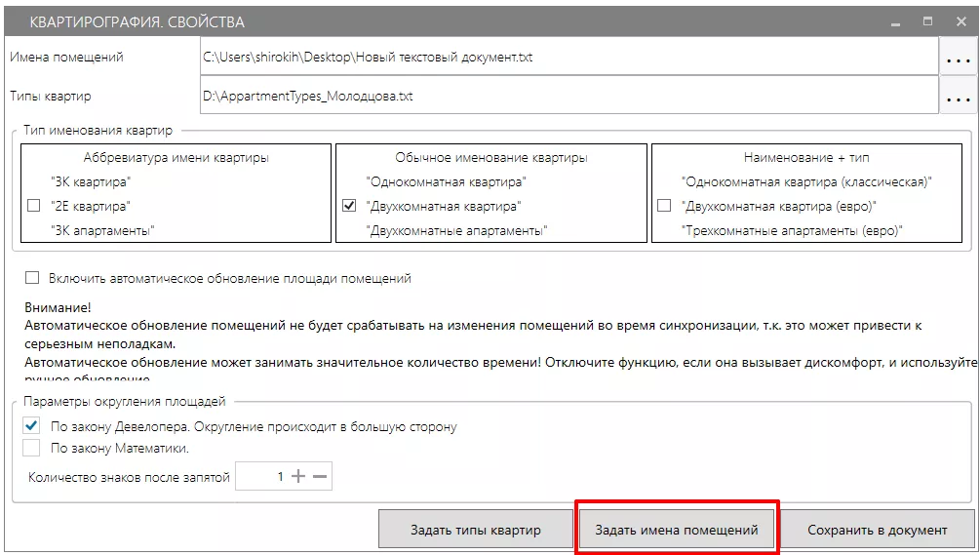Screen dimensions: 980x555
Task: Uncheck the Обычное именование квартиры option
Action: pos(350,206)
